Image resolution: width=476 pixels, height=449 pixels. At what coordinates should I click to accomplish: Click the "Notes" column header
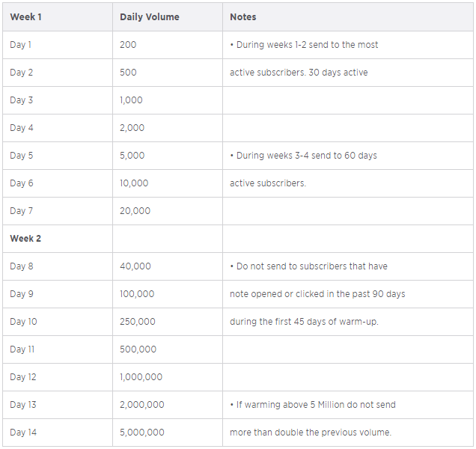point(242,16)
